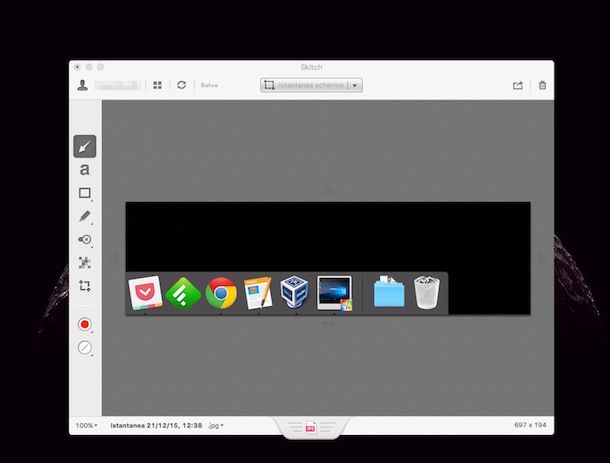Expand the capture mode dropdown arrow
This screenshot has width=610, height=463.
click(x=355, y=85)
